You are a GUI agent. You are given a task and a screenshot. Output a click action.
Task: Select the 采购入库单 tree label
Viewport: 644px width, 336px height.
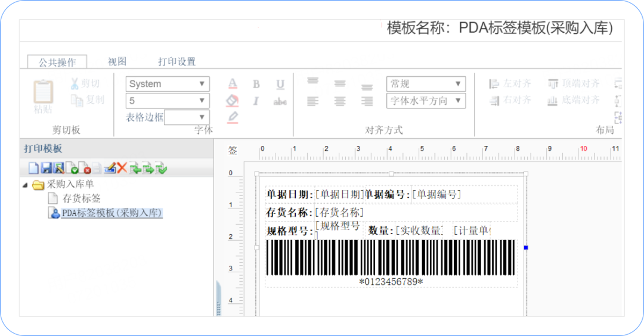(70, 184)
